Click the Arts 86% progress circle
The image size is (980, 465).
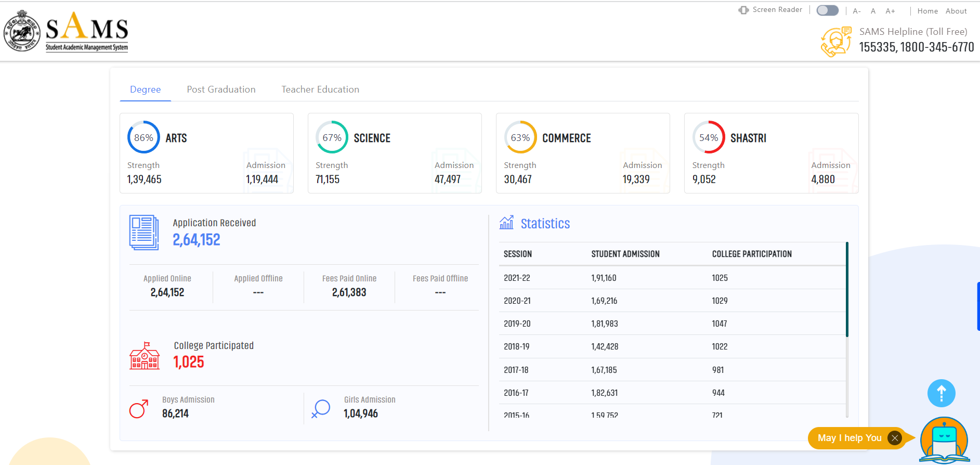[143, 137]
